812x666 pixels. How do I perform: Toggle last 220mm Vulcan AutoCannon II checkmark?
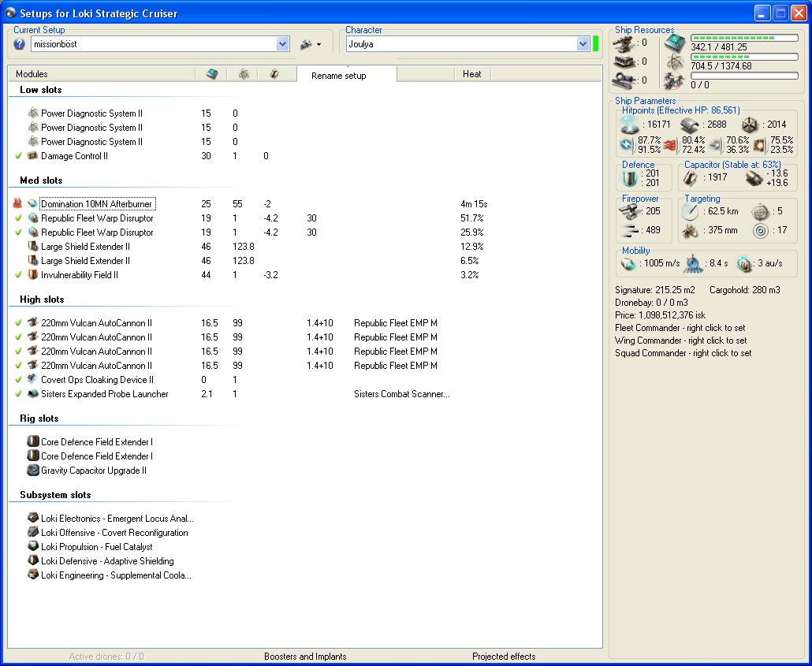[x=19, y=365]
